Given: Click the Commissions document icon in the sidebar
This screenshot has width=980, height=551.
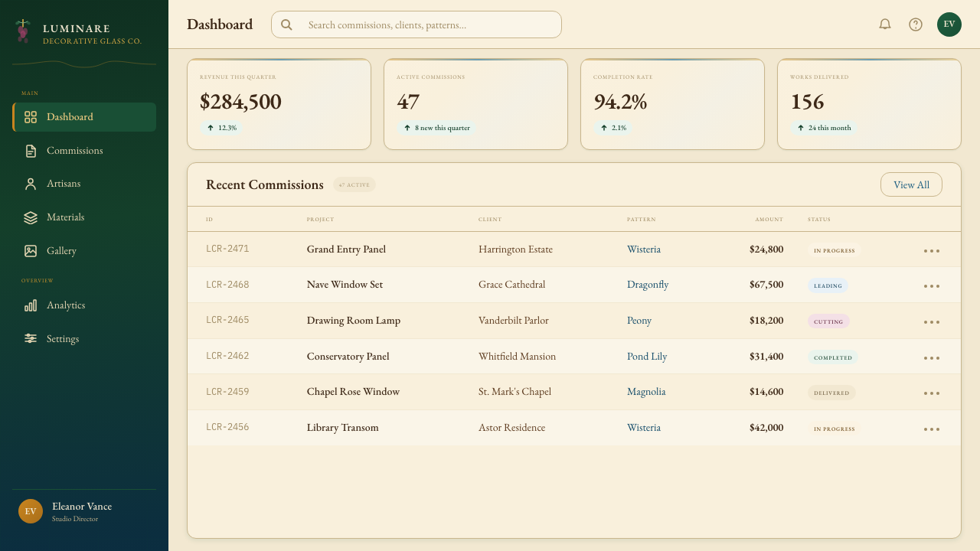Looking at the screenshot, I should [x=31, y=151].
